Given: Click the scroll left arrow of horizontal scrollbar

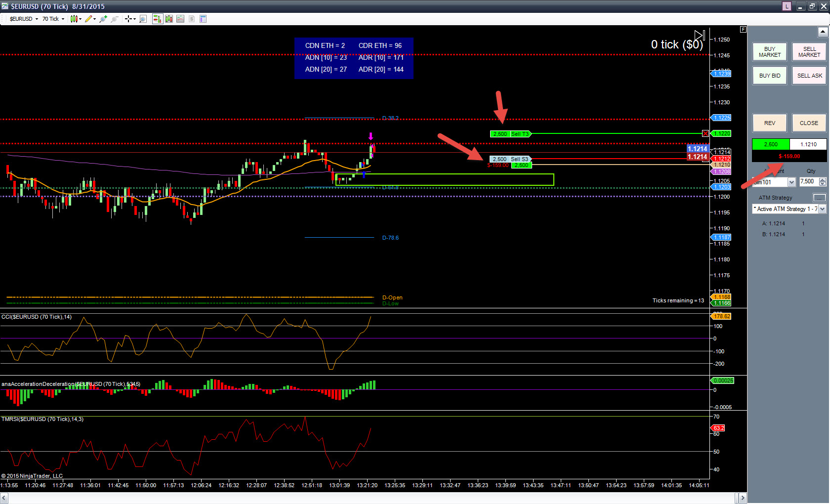Looking at the screenshot, I should (x=4, y=498).
